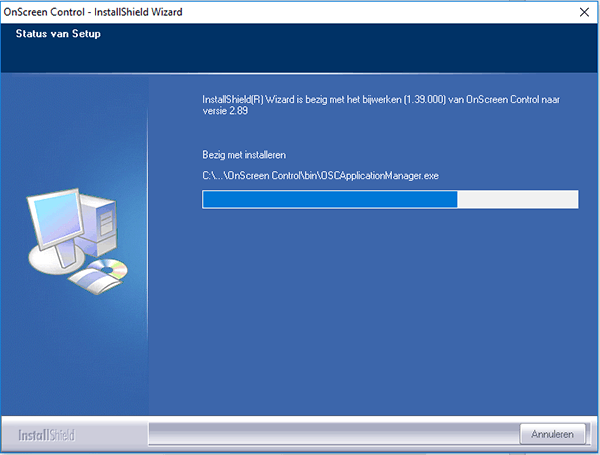Select the 'Status van Setup' header text

[x=58, y=34]
